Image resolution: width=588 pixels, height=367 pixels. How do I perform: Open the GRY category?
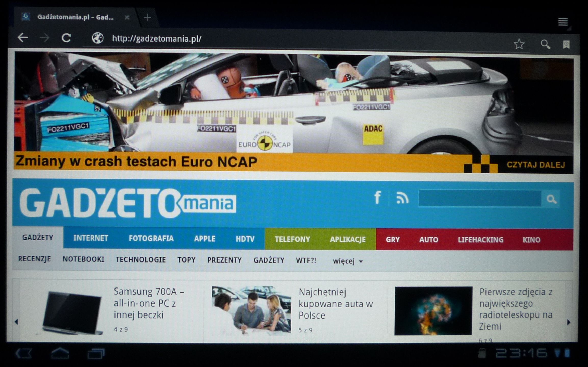tap(393, 240)
